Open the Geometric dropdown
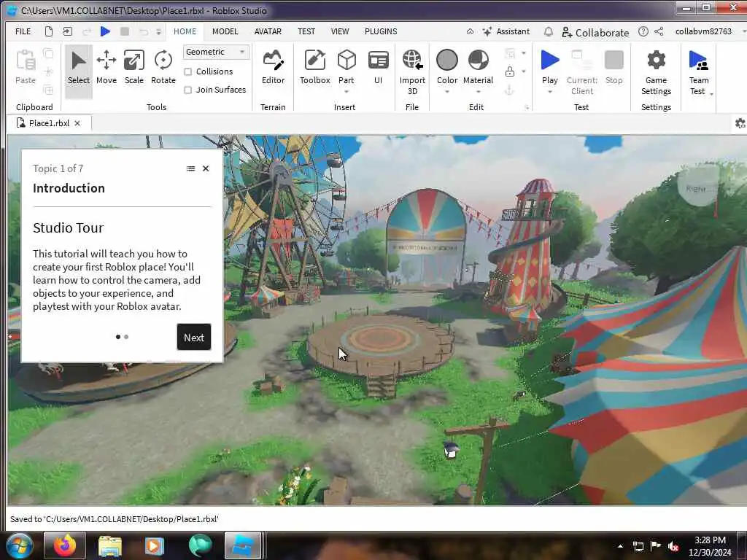Viewport: 747px width, 560px height. (216, 52)
